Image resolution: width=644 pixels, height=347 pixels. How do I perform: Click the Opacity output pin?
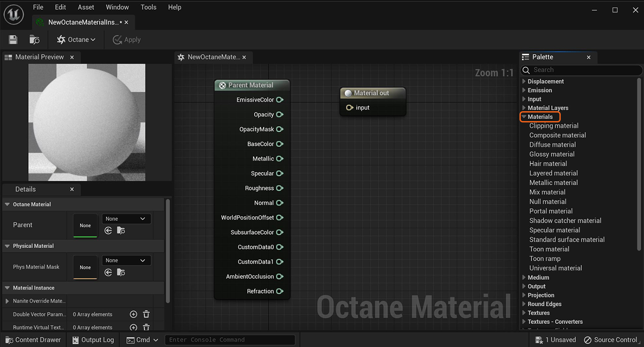pyautogui.click(x=279, y=114)
